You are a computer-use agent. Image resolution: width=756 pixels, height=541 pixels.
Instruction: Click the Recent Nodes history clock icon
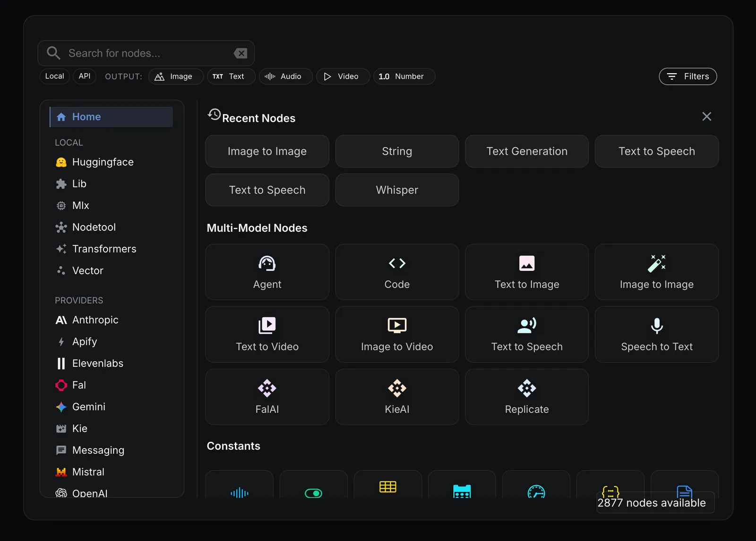[214, 114]
